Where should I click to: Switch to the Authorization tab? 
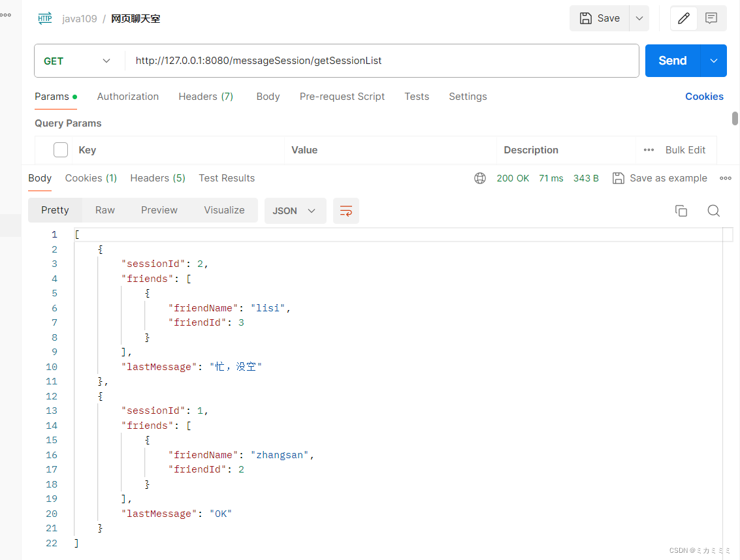tap(128, 97)
